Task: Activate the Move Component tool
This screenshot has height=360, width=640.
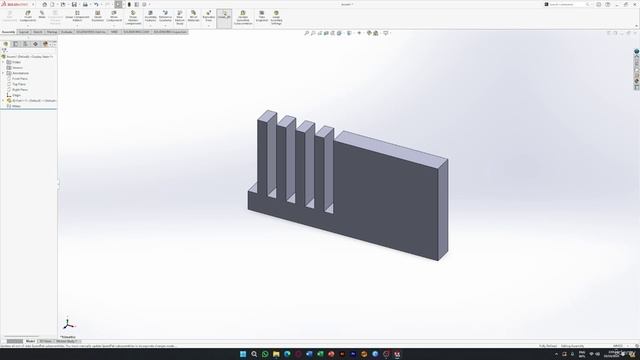Action: click(x=114, y=16)
